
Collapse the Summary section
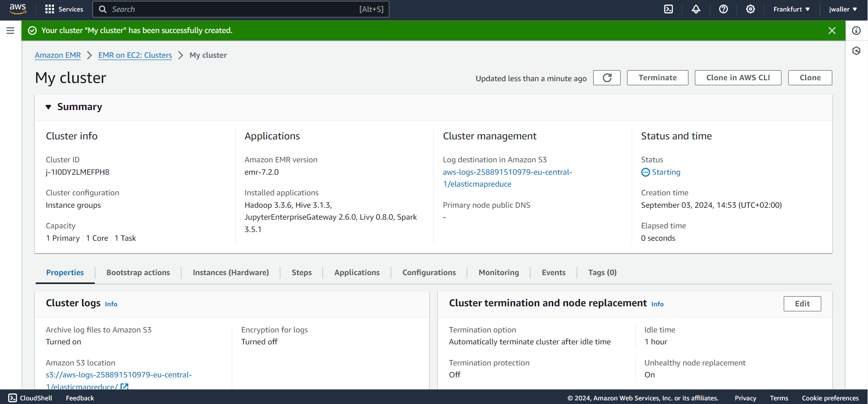click(49, 107)
